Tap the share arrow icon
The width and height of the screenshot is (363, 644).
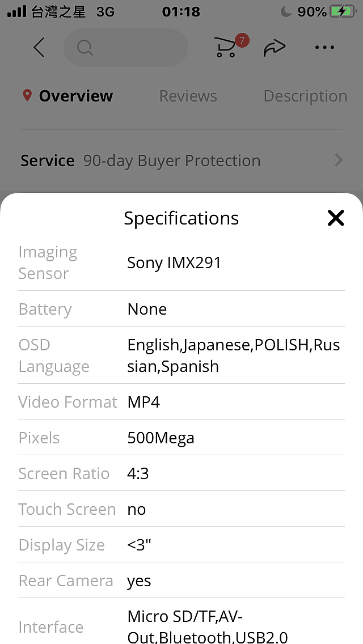274,47
